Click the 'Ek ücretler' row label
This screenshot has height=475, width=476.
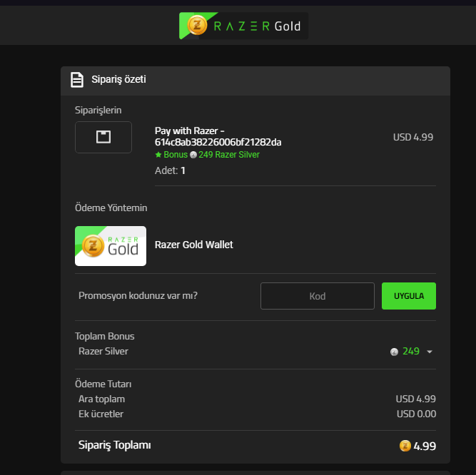click(x=101, y=414)
